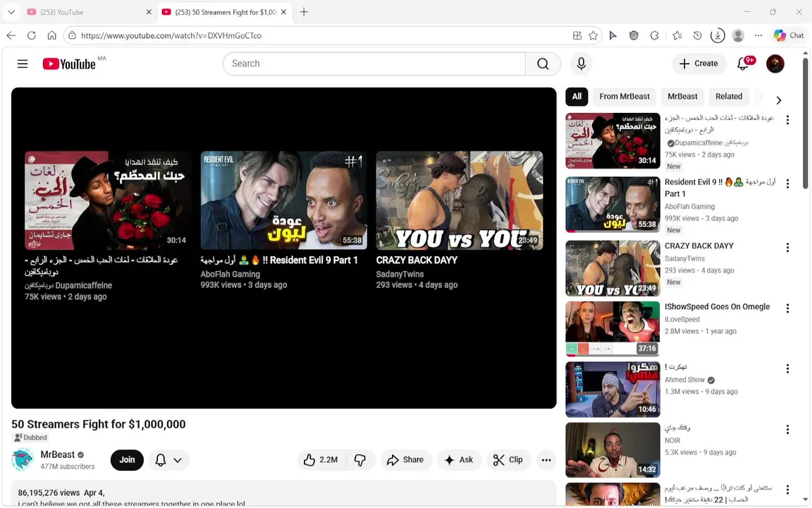Click in the YouTube search field
The height and width of the screenshot is (508, 812).
(x=374, y=64)
